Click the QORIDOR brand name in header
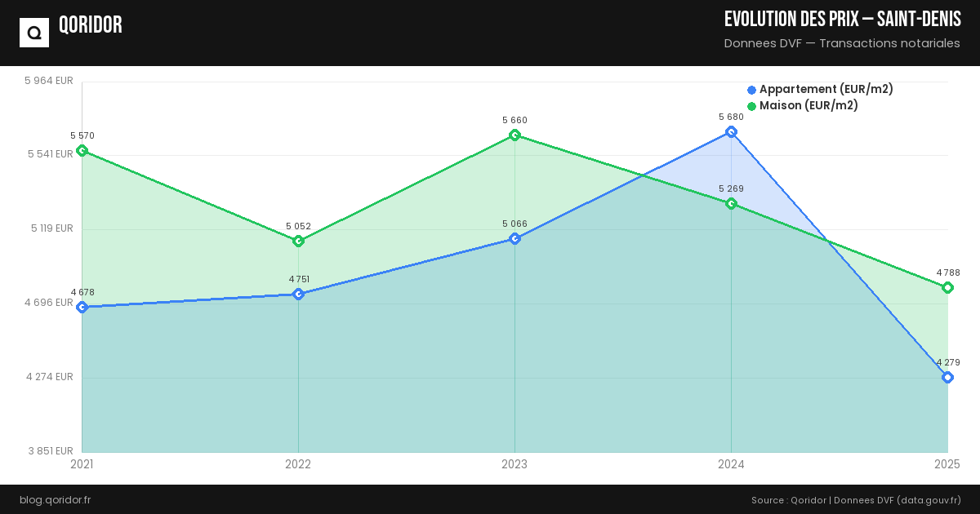The width and height of the screenshot is (980, 514). tap(90, 26)
